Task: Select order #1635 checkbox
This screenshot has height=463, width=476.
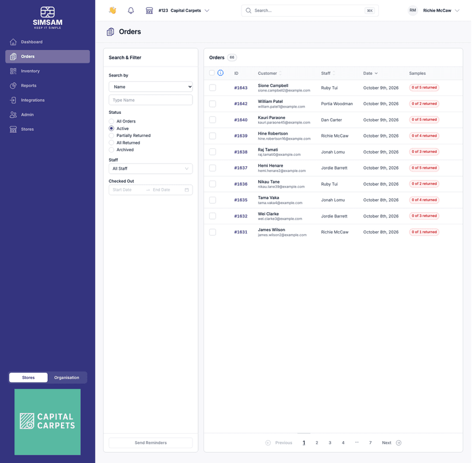Action: [x=213, y=200]
